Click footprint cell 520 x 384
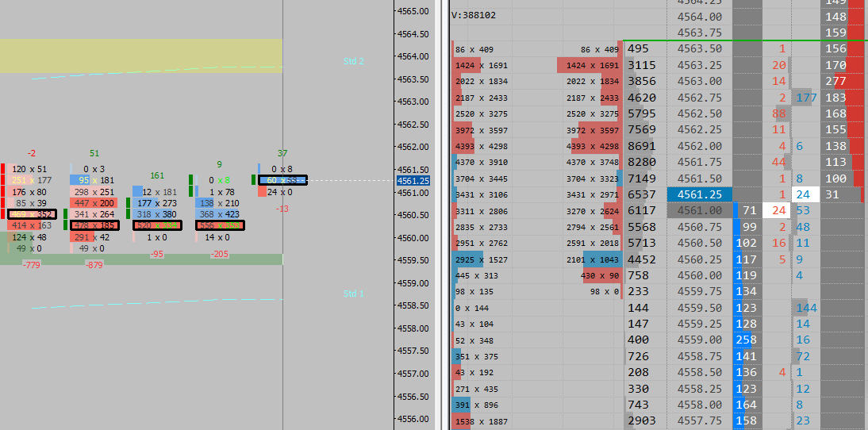The height and width of the screenshot is (430, 868). [x=157, y=225]
